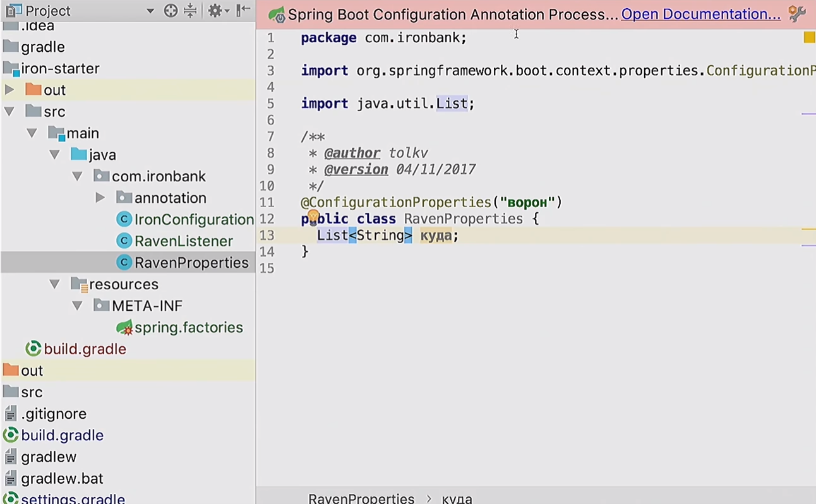Click the intention lightbulb on line 12
Viewport: 816px width, 504px height.
(313, 217)
